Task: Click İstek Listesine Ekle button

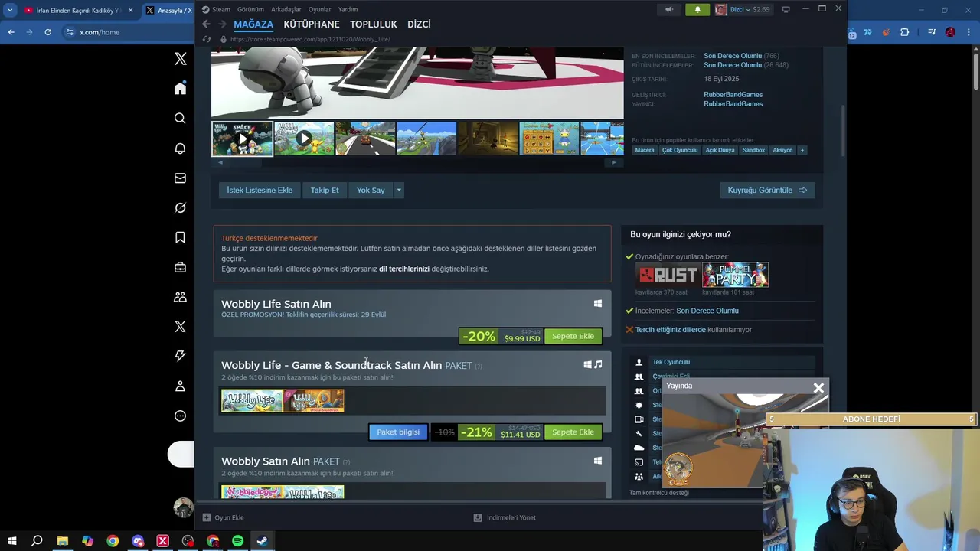Action: 260,190
